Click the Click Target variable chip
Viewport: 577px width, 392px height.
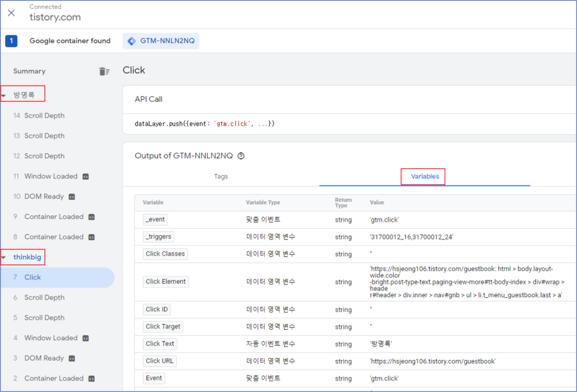[163, 327]
